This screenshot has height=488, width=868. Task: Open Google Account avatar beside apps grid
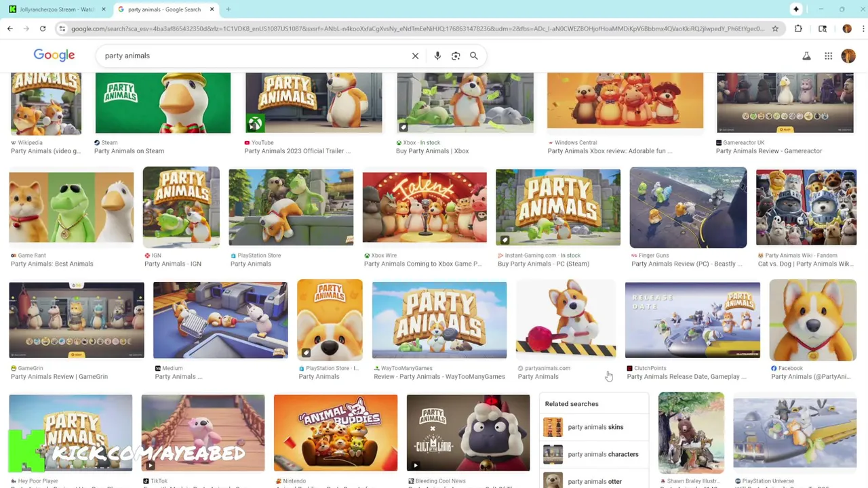[848, 56]
